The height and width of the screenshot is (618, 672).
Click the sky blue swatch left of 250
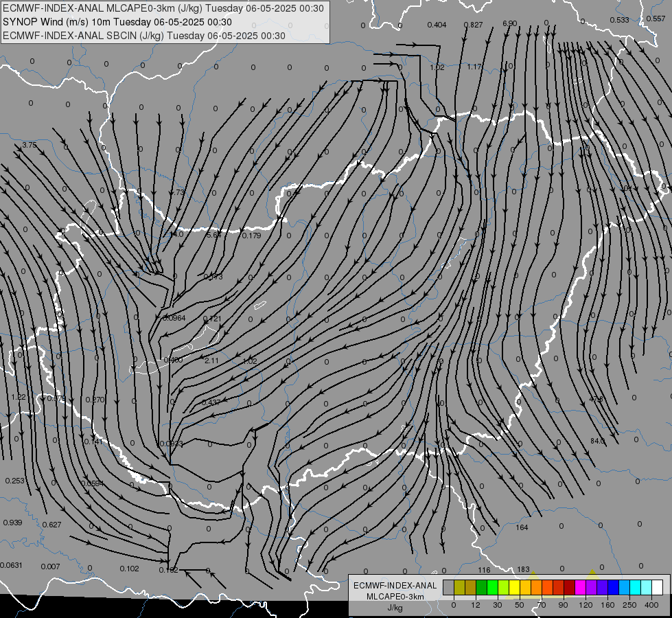625,587
